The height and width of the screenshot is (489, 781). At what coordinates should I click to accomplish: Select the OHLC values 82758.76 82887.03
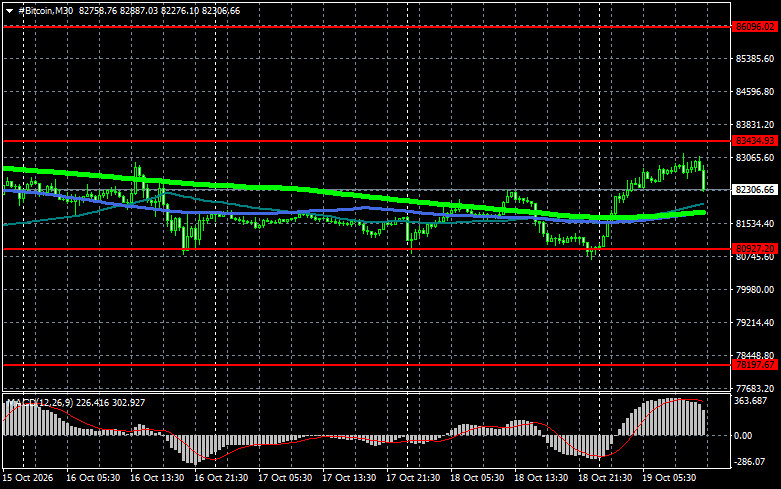click(x=119, y=10)
